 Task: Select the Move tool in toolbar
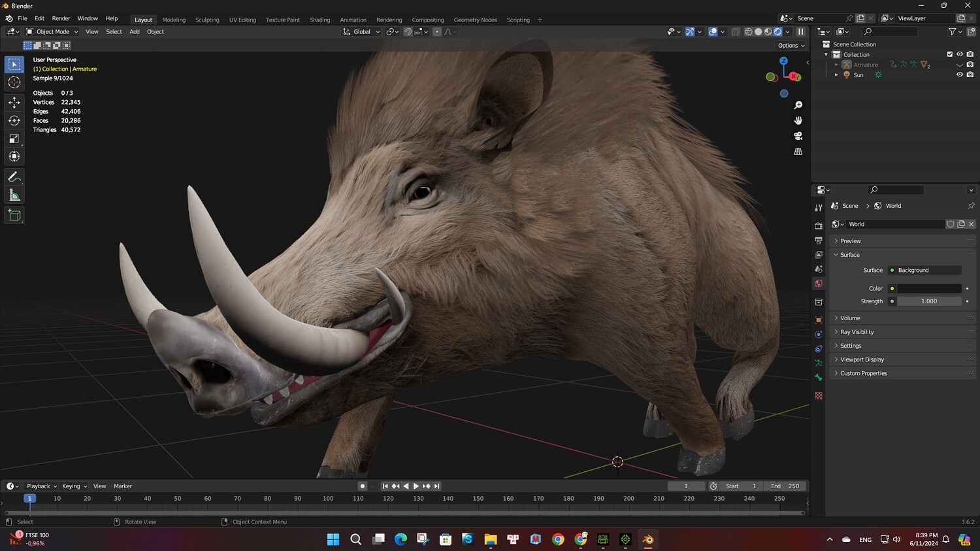tap(14, 102)
